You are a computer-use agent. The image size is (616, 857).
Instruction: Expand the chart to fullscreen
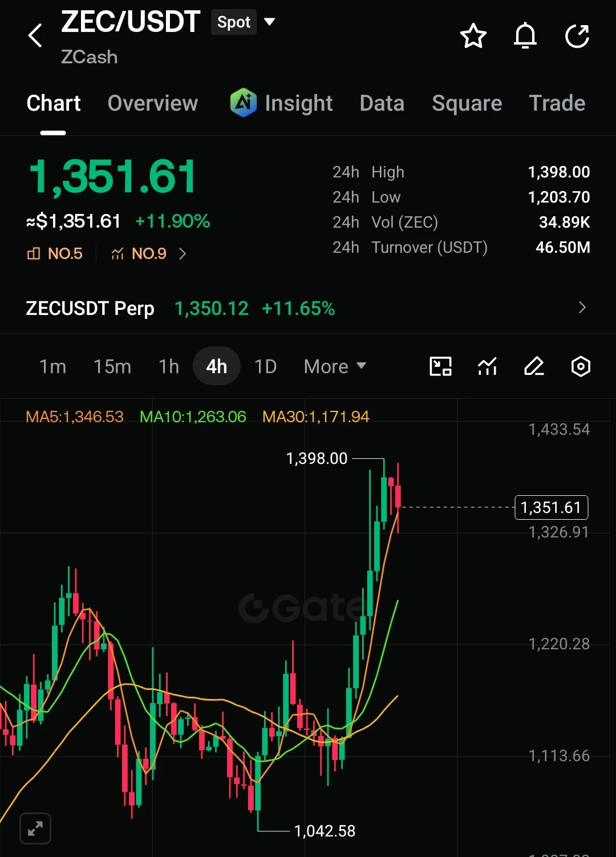[x=35, y=828]
